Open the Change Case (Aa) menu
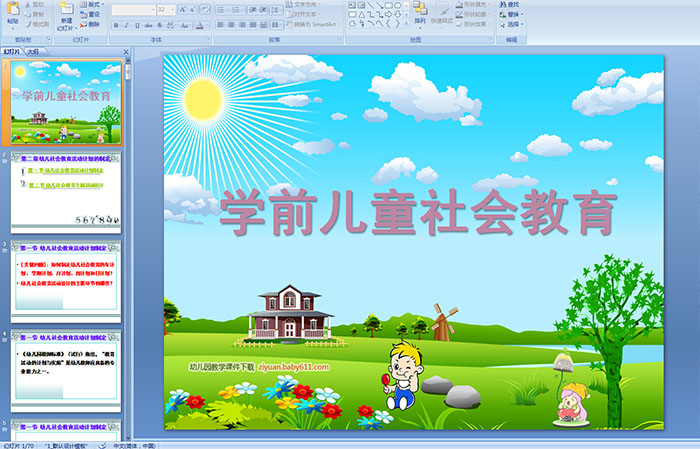The image size is (700, 449). pyautogui.click(x=184, y=25)
